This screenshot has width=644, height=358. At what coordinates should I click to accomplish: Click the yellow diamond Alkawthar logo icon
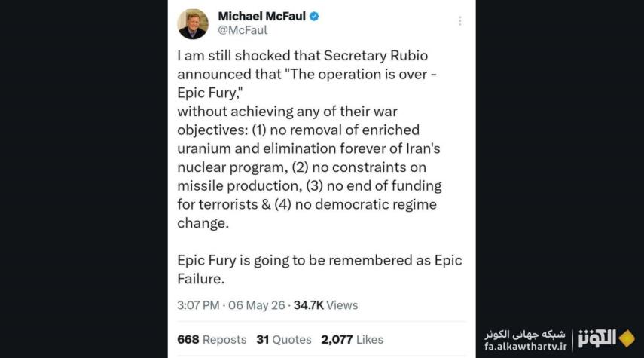coord(627,338)
